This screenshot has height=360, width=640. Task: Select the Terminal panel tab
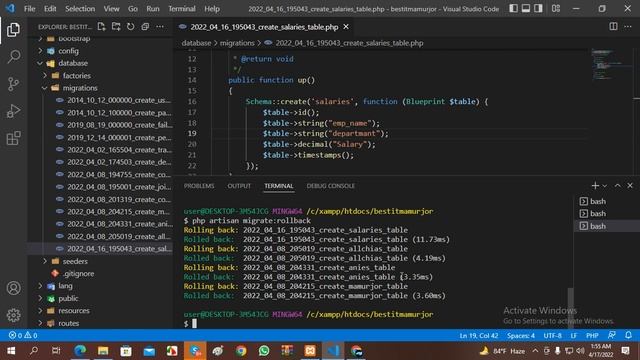(279, 186)
